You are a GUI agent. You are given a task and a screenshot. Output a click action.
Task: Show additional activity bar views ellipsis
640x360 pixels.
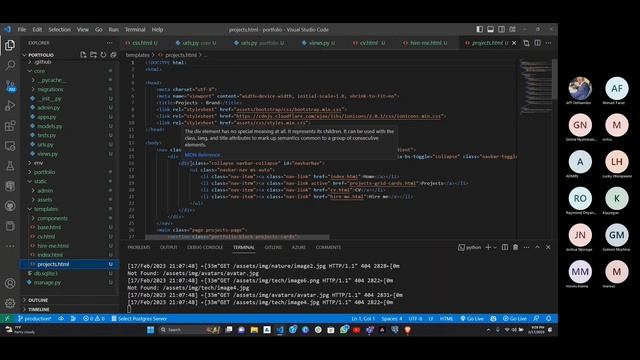pos(10,246)
